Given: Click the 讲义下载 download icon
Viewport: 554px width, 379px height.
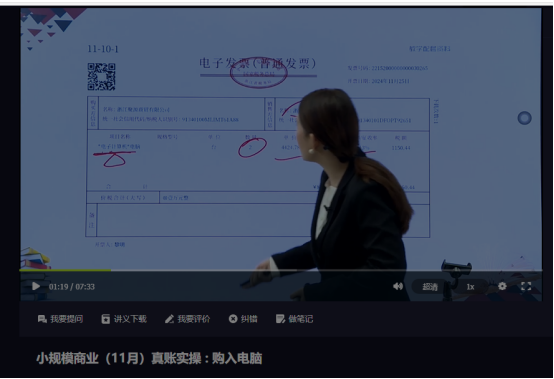Looking at the screenshot, I should click(x=106, y=319).
